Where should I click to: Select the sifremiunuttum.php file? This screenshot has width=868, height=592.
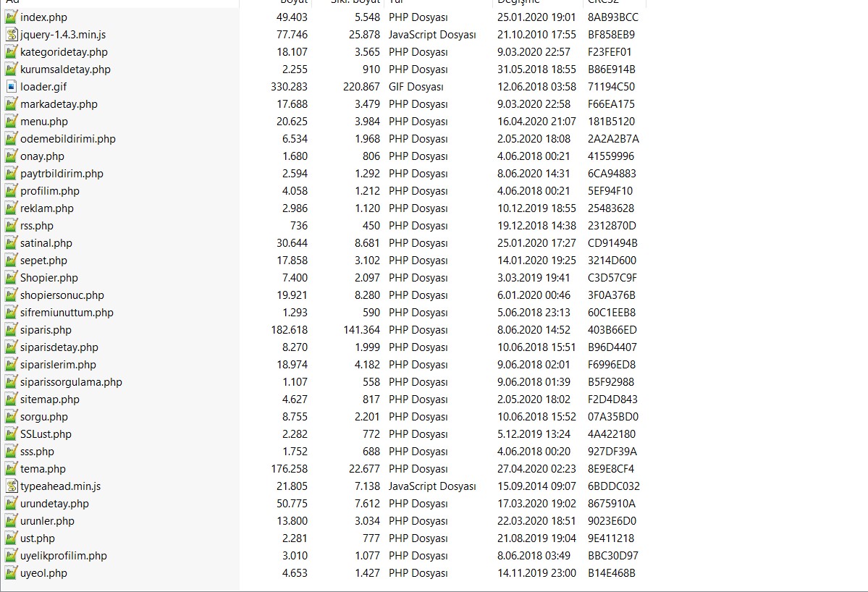click(x=67, y=313)
